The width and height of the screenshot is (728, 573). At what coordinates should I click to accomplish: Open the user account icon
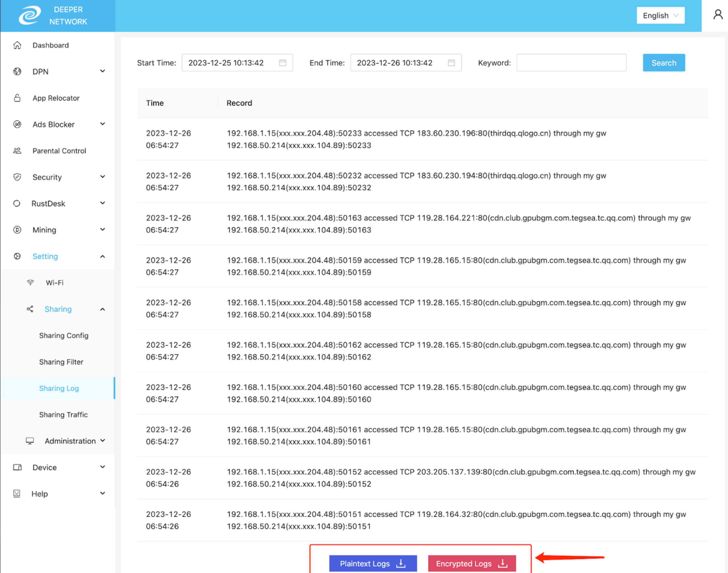(718, 14)
